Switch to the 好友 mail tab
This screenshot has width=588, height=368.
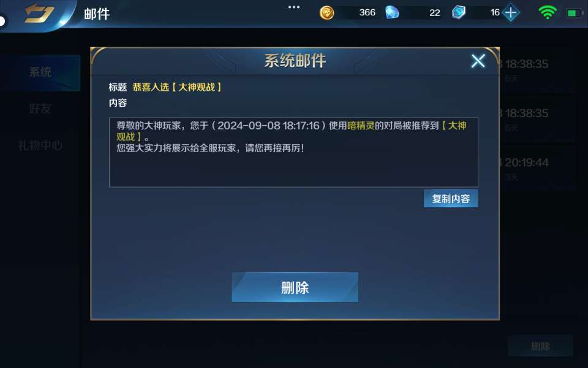(x=40, y=109)
